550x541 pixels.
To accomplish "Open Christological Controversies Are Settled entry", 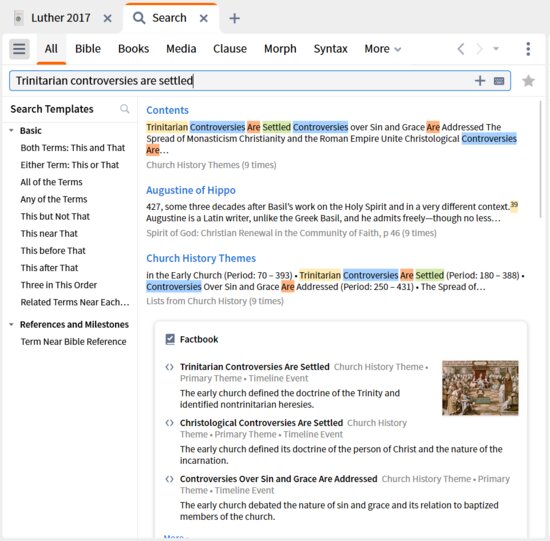I will point(261,423).
